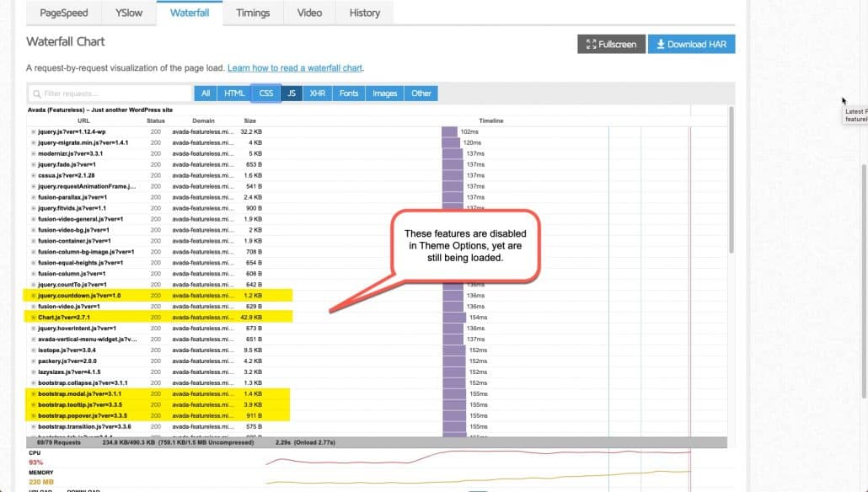
Task: Filter requests to CSS only
Action: (x=265, y=93)
